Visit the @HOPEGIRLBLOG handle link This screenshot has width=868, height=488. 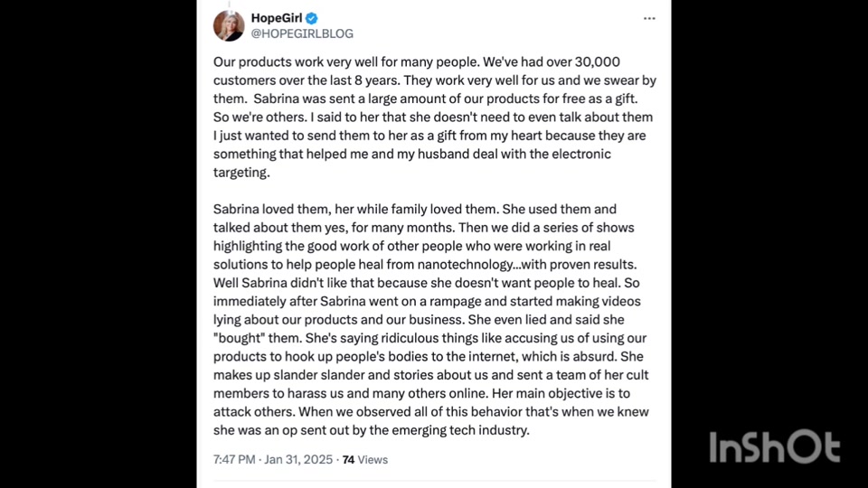pyautogui.click(x=302, y=33)
